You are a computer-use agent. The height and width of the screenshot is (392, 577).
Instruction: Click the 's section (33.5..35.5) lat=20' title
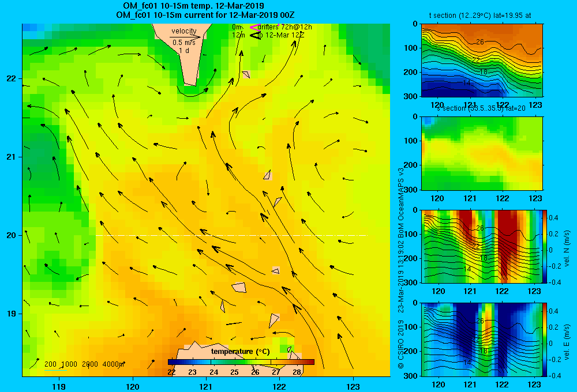[481, 108]
